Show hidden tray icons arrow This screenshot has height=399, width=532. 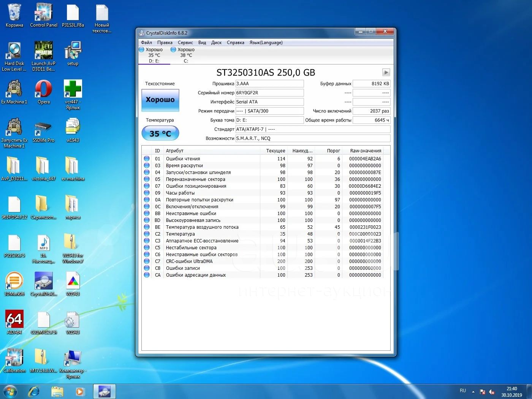click(473, 391)
